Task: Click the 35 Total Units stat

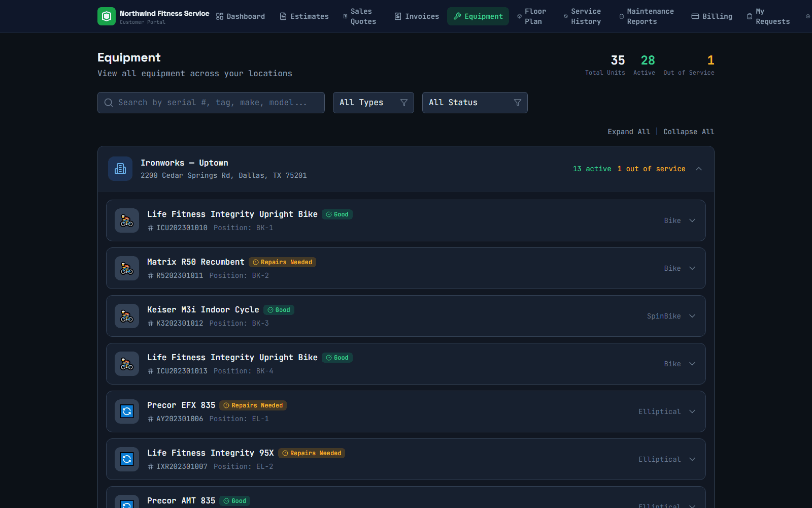Action: (605, 65)
